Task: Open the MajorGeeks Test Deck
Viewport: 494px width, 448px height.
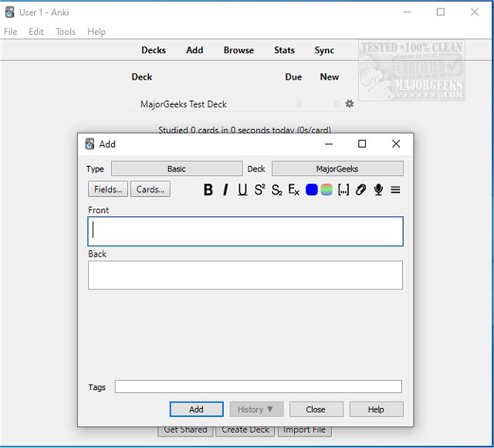Action: (184, 104)
